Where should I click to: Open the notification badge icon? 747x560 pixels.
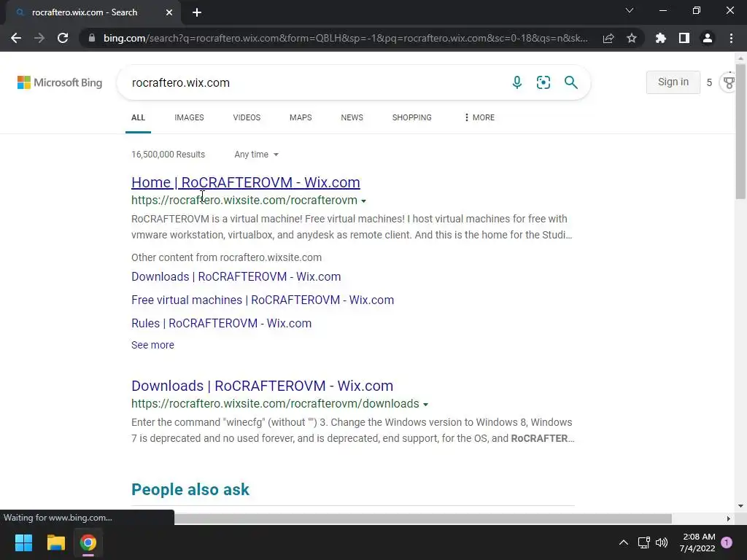(727, 542)
